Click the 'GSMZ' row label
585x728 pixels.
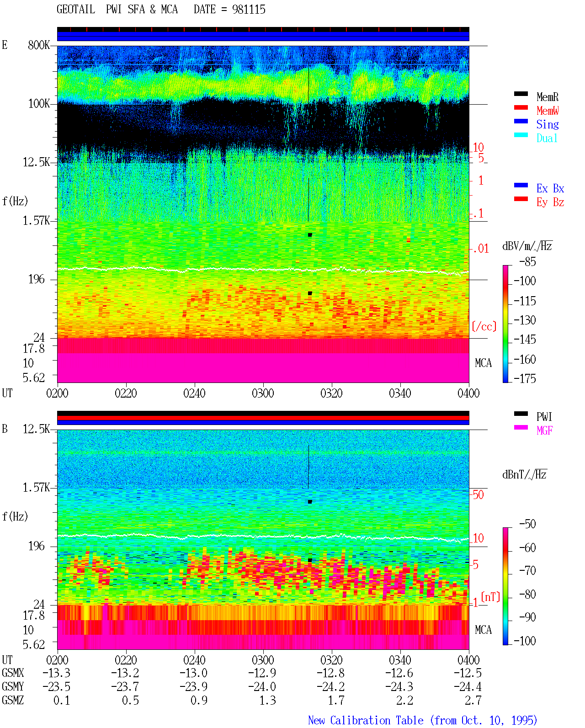pos(13,700)
